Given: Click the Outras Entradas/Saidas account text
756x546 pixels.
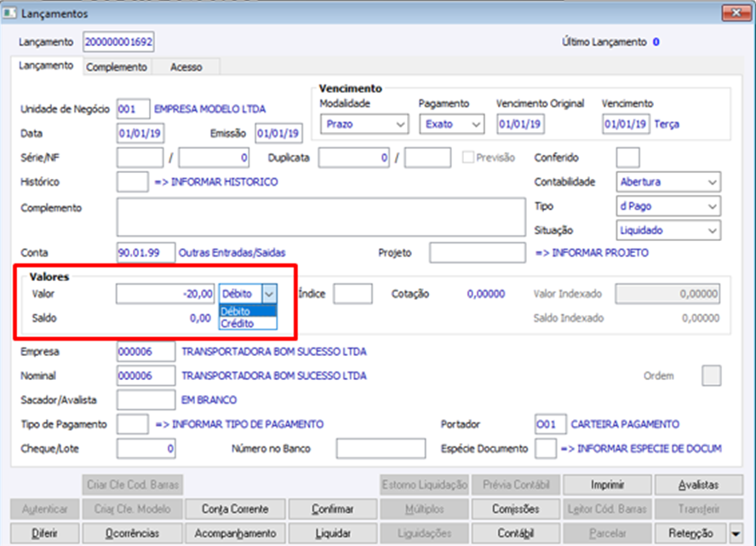Looking at the screenshot, I should pos(232,253).
